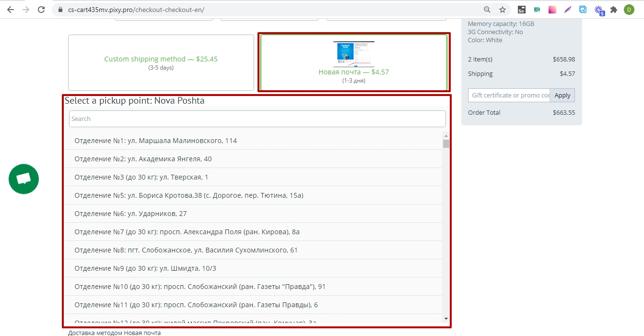Click Select a pickup point heading
Screen dimensions: 644x336
coord(135,101)
